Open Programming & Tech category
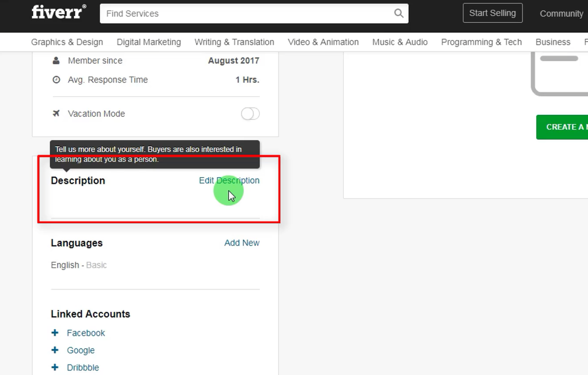 (481, 42)
